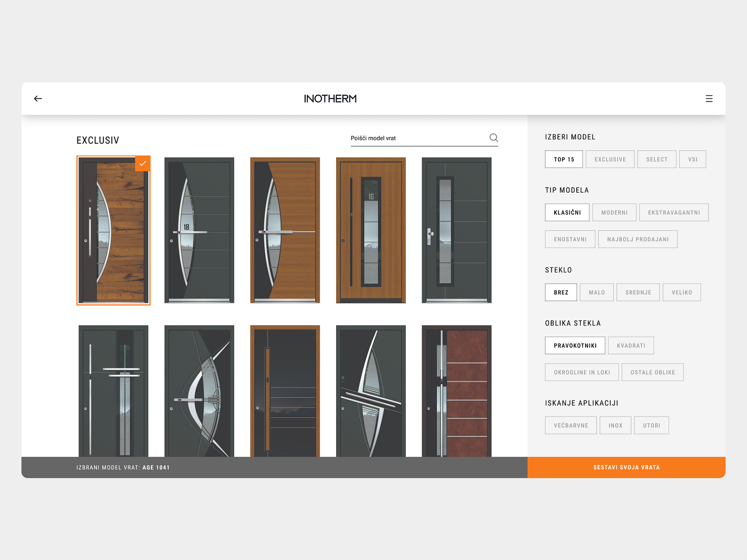Select the SREDNJE glass option

point(638,292)
